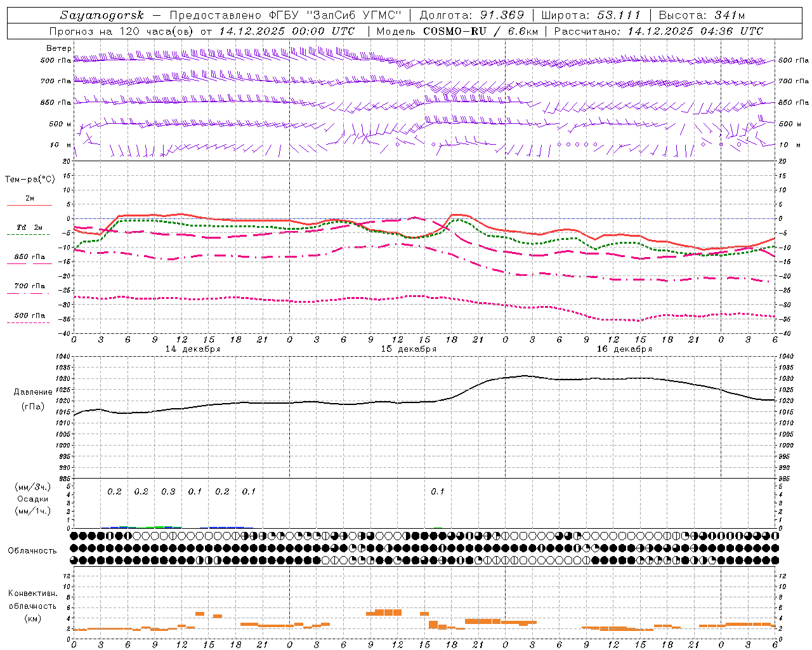Click the Sayanogorsk station title

[x=102, y=15]
